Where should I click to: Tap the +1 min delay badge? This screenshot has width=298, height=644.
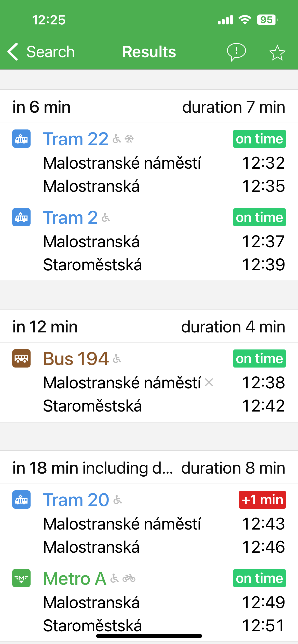tap(262, 500)
